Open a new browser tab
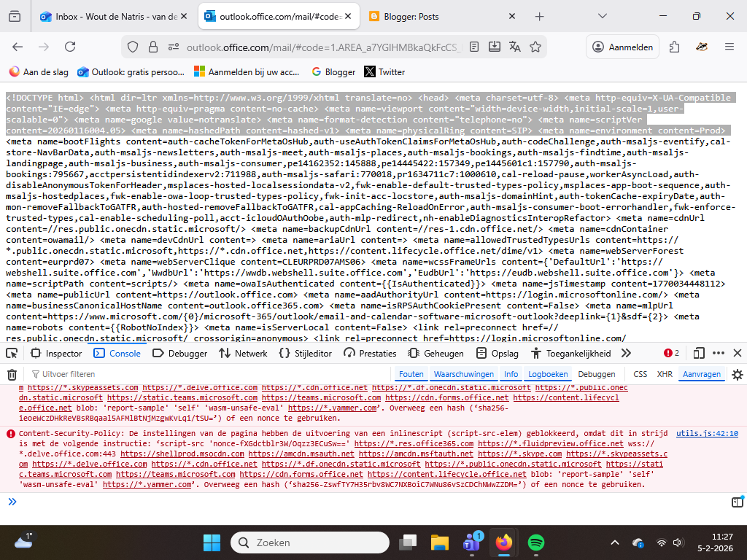This screenshot has width=747, height=560. (x=539, y=17)
